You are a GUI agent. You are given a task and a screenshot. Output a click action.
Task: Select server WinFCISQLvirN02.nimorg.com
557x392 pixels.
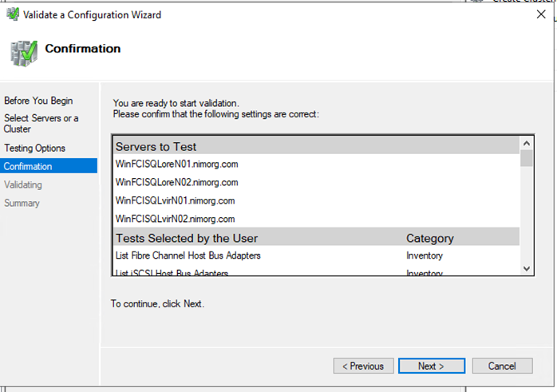point(176,219)
